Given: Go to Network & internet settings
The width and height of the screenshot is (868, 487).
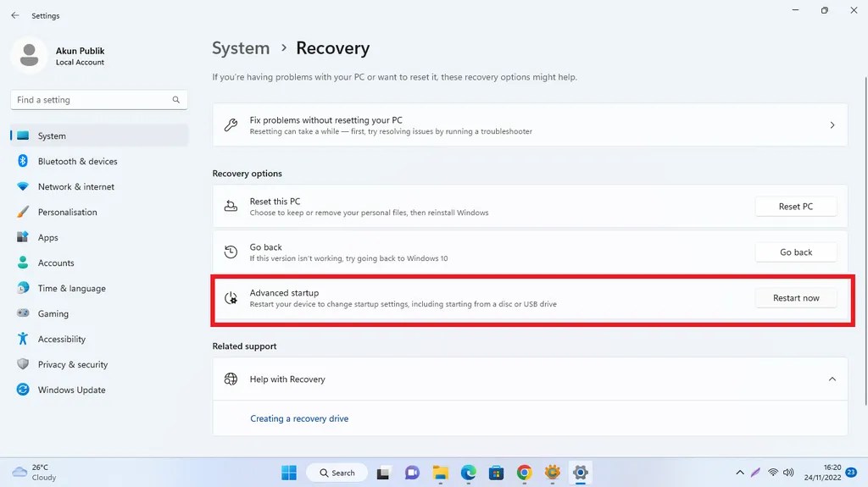Looking at the screenshot, I should click(99, 186).
